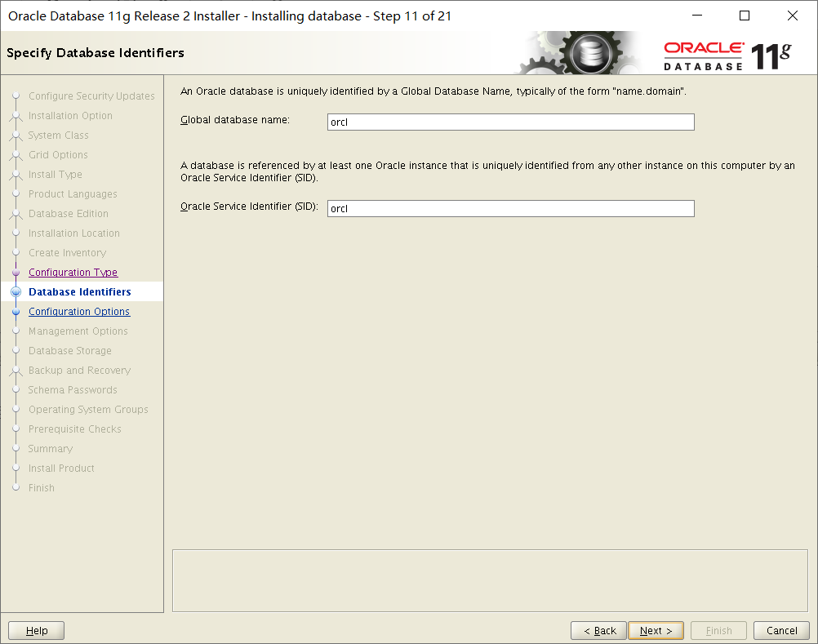
Task: Select Summary step in sidebar
Action: tap(51, 448)
